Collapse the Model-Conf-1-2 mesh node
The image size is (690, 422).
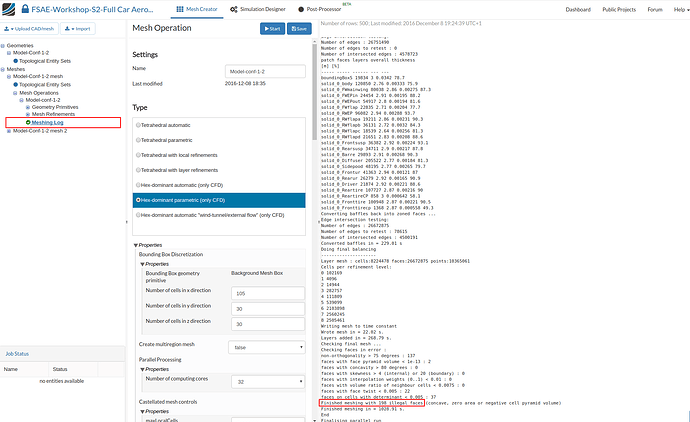(9, 77)
